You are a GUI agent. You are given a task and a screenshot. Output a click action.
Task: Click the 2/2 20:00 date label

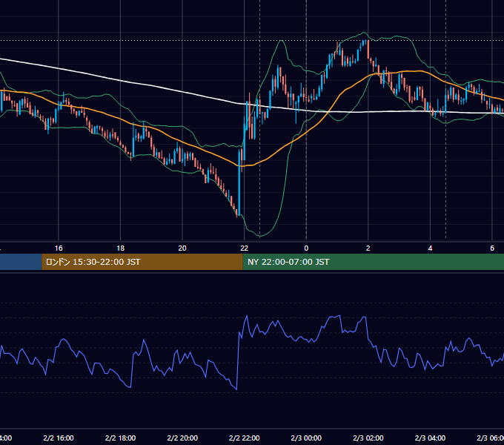click(182, 438)
